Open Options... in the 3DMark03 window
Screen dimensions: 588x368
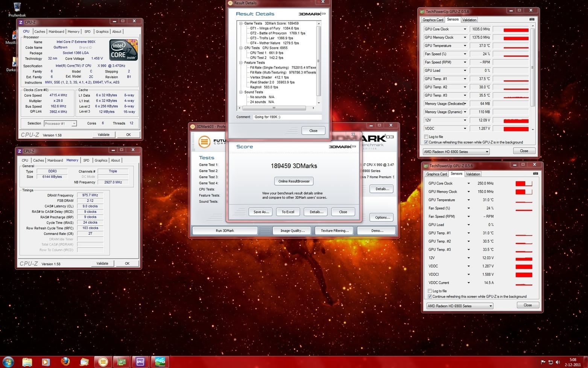pos(382,217)
